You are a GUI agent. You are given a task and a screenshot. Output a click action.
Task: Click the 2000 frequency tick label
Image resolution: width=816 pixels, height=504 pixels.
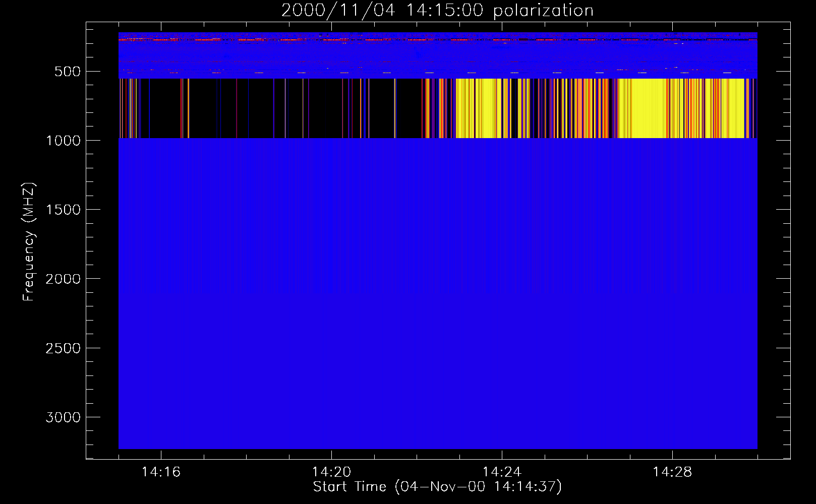pos(63,279)
